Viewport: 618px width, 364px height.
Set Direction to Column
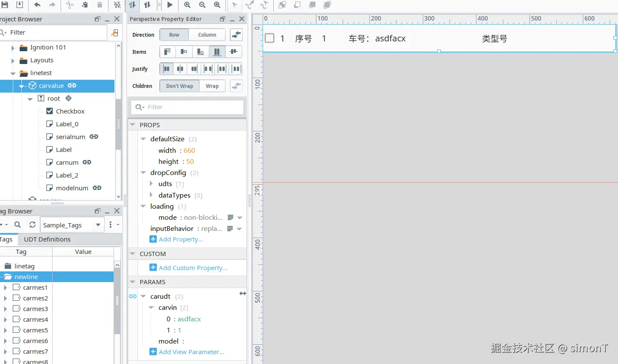click(207, 35)
